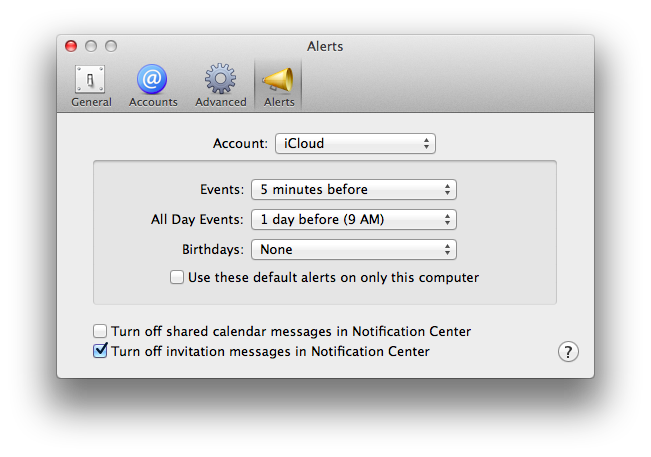This screenshot has height=457, width=651.
Task: Turn off shared calendar messages checkbox
Action: [100, 331]
